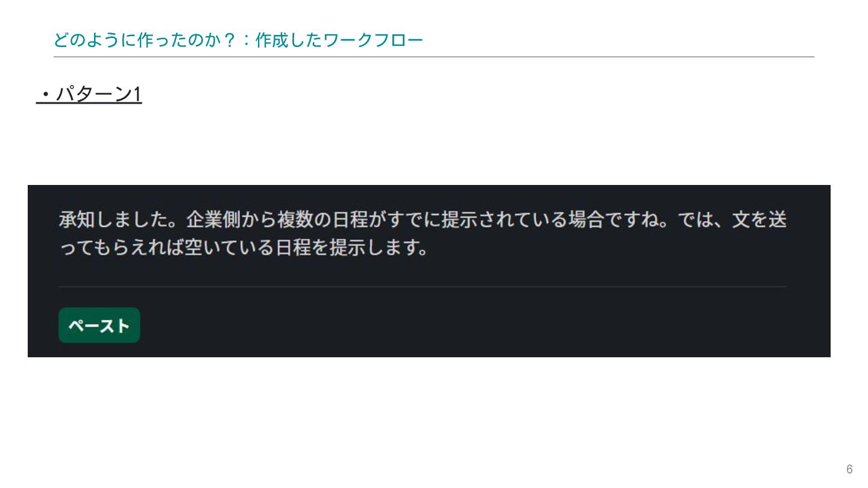Image resolution: width=868 pixels, height=488 pixels.
Task: Select the ・パターン1 underlined heading
Action: [89, 95]
